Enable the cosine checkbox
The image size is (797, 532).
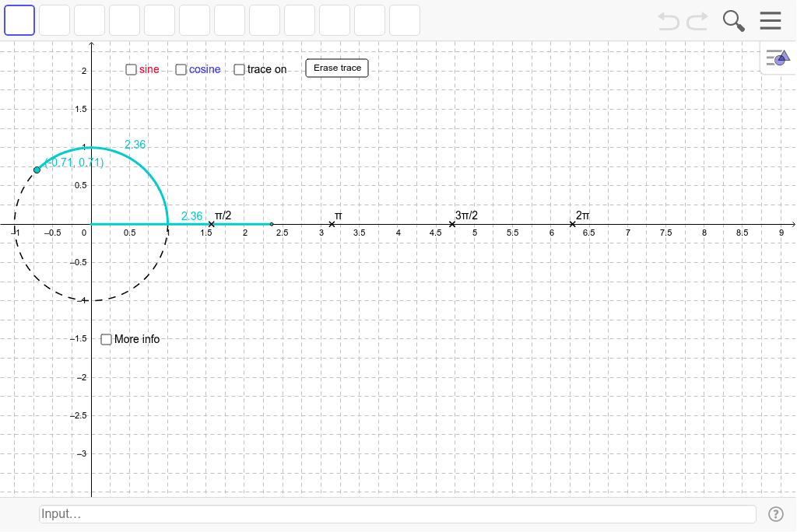(x=181, y=70)
